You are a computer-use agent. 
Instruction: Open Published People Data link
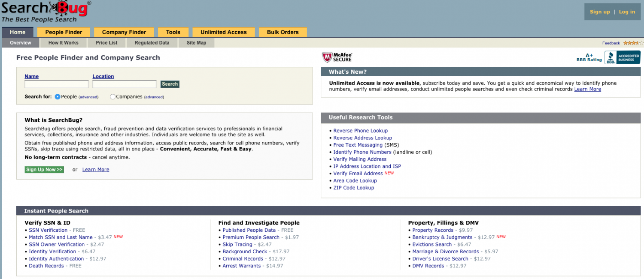(249, 230)
